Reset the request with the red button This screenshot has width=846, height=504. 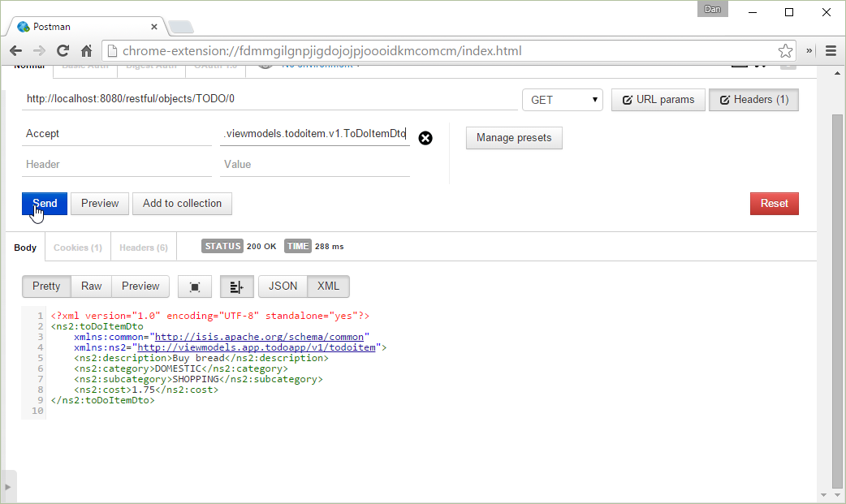coord(775,204)
